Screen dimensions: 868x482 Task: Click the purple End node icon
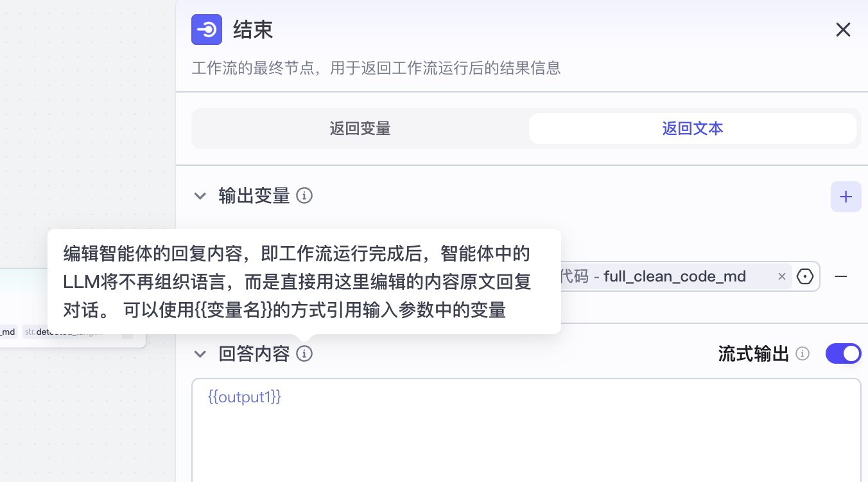(x=207, y=30)
